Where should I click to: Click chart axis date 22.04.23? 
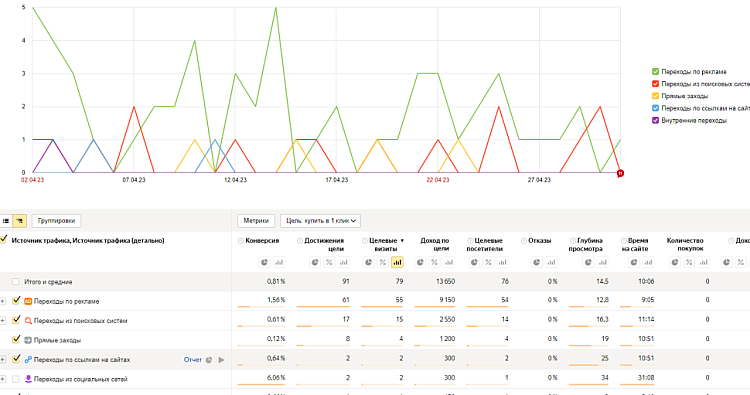point(438,180)
